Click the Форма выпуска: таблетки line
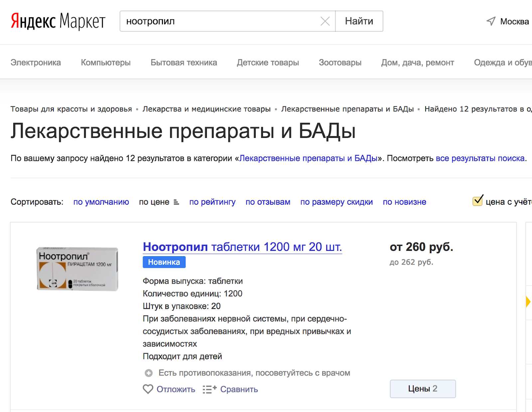This screenshot has width=532, height=412. (193, 281)
